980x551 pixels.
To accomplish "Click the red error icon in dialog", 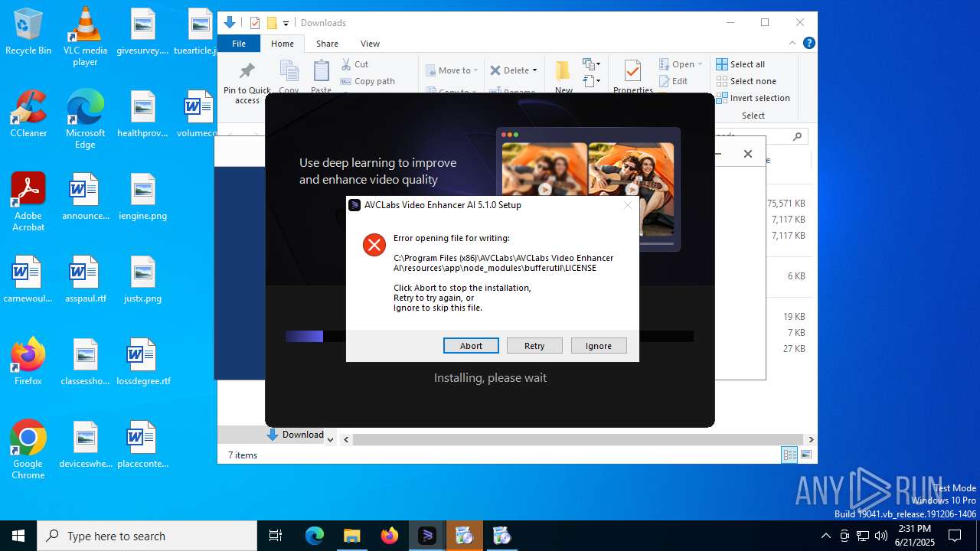I will click(374, 245).
